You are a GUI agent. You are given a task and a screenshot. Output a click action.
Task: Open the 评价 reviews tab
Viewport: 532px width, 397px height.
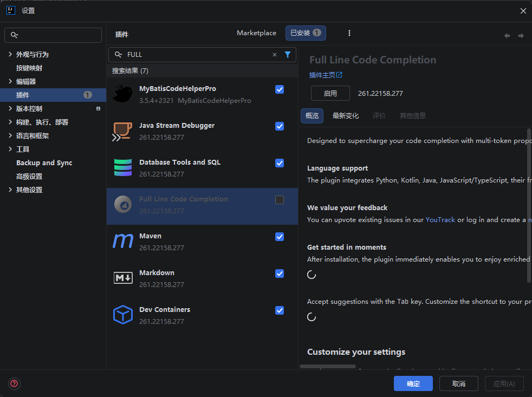(379, 116)
